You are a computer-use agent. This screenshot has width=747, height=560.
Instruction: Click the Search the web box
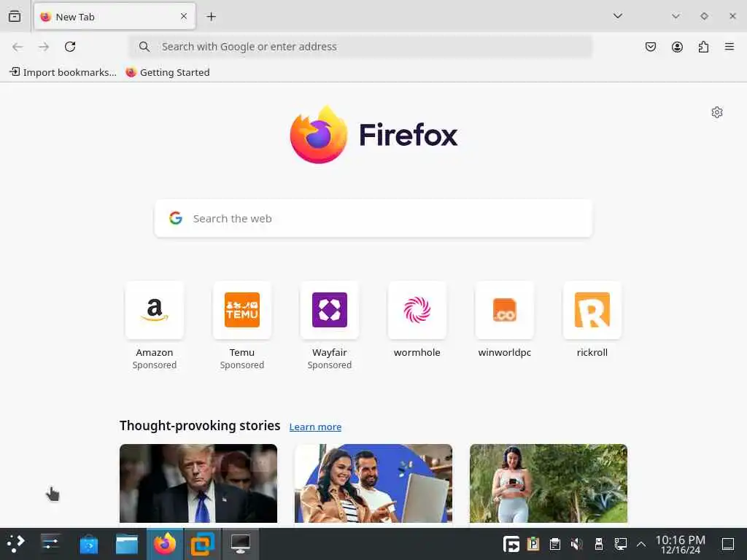point(373,219)
